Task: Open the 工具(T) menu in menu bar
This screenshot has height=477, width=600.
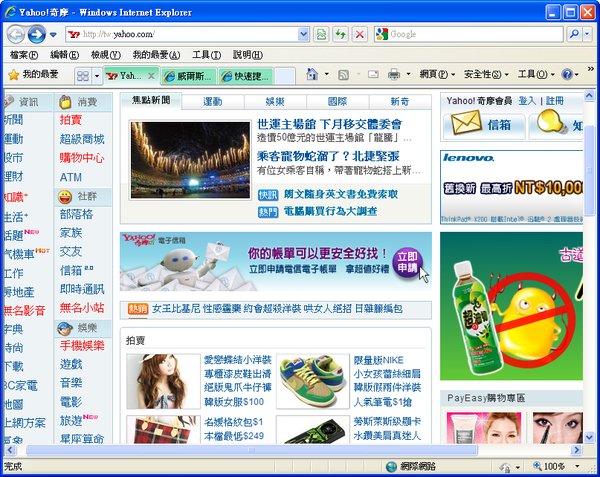Action: tap(207, 55)
